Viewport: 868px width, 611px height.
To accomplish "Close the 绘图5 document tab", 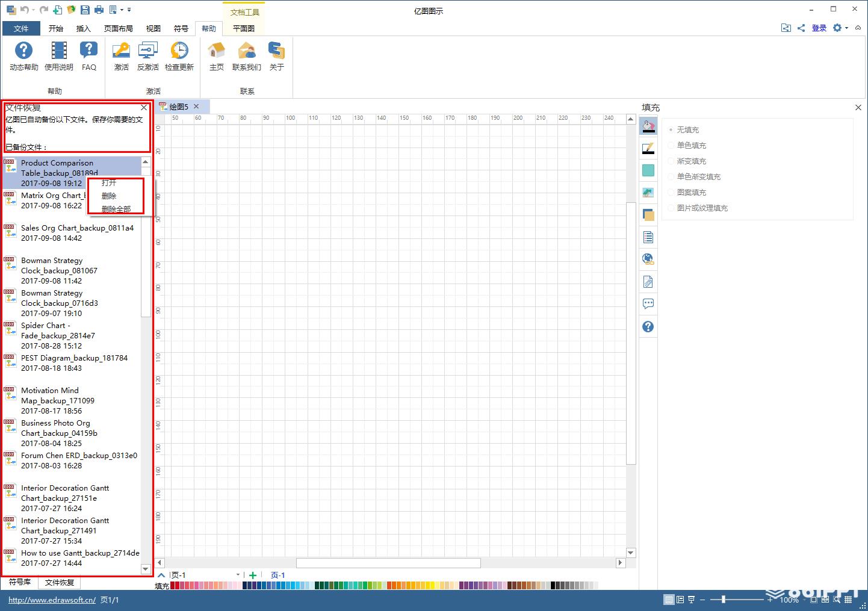I will (196, 107).
